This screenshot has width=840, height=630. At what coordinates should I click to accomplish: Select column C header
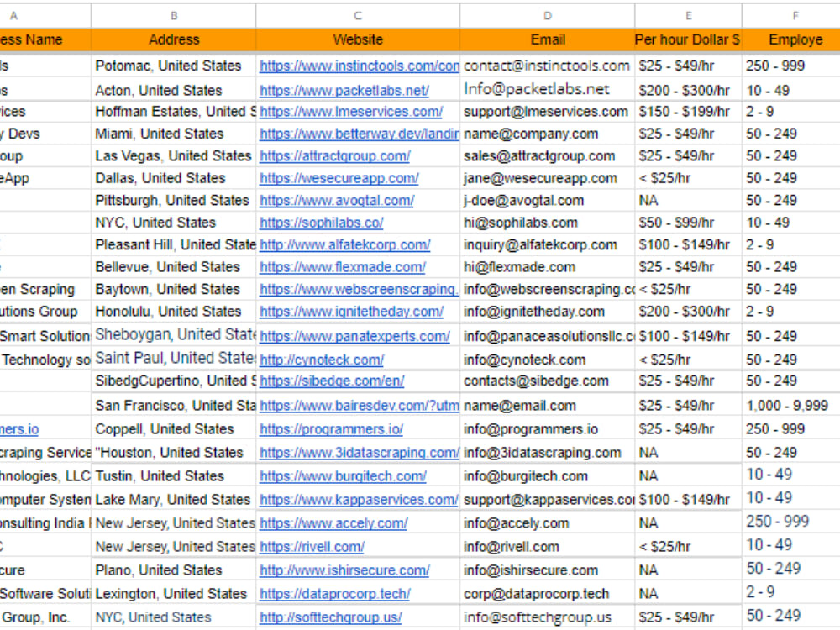tap(358, 15)
